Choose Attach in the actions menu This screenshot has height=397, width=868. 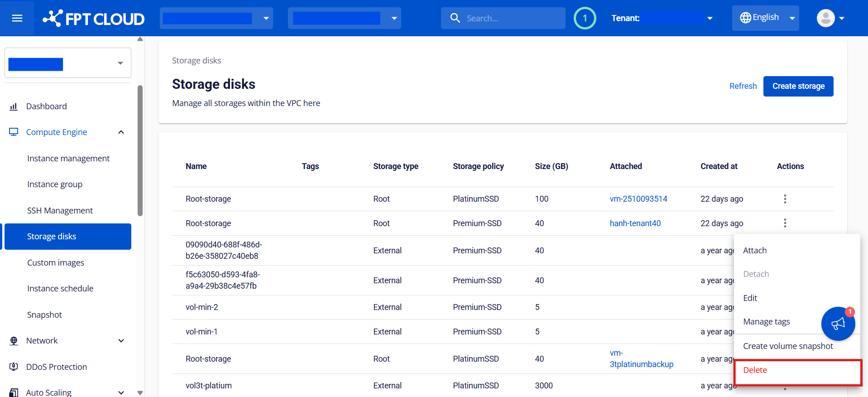coord(755,251)
